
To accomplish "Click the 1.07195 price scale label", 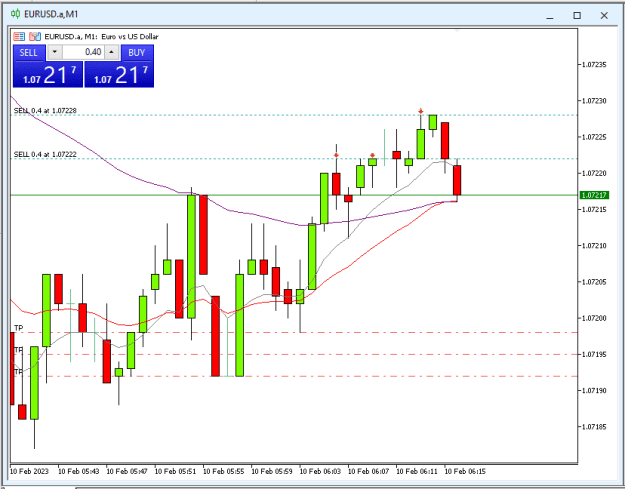I will 594,355.
